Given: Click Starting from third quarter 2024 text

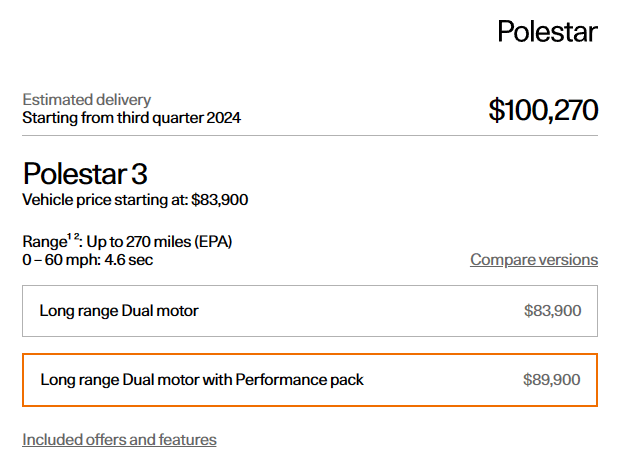Looking at the screenshot, I should pos(131,117).
